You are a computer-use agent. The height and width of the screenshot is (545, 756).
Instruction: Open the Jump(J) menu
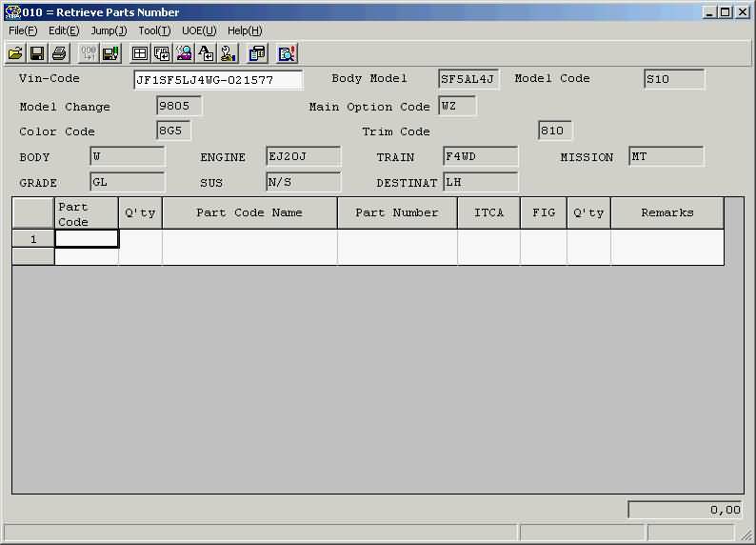click(x=109, y=30)
